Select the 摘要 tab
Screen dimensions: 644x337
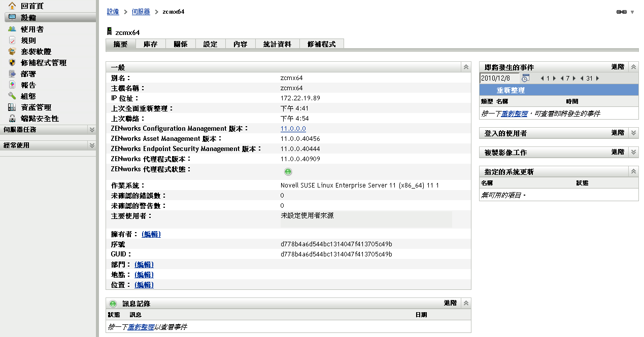(121, 44)
